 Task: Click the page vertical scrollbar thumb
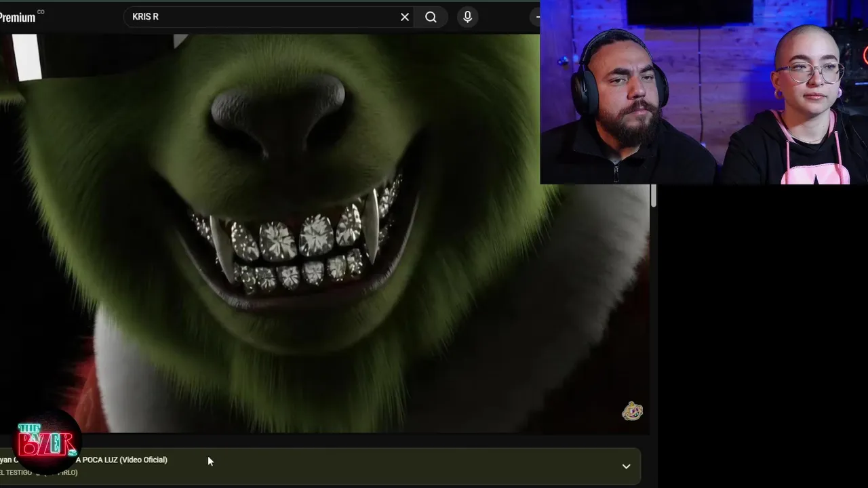click(653, 195)
